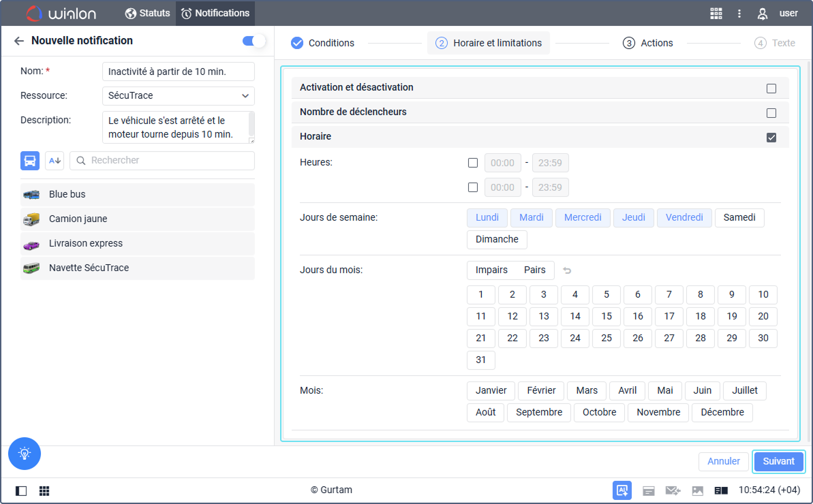Image resolution: width=813 pixels, height=504 pixels.
Task: Click the alphabetical sort icon
Action: click(x=55, y=161)
